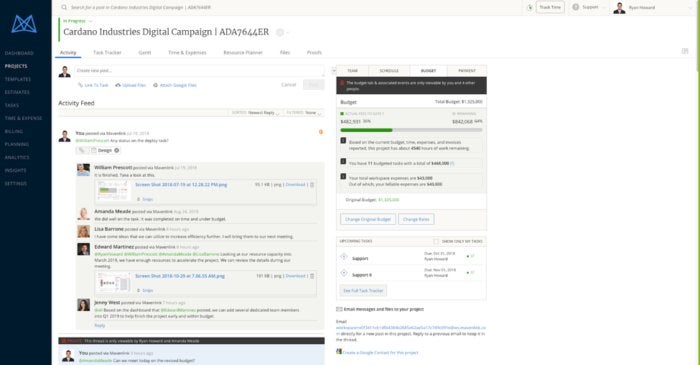Cancel the new post
Viewport: 700px width, 365px height.
point(288,84)
